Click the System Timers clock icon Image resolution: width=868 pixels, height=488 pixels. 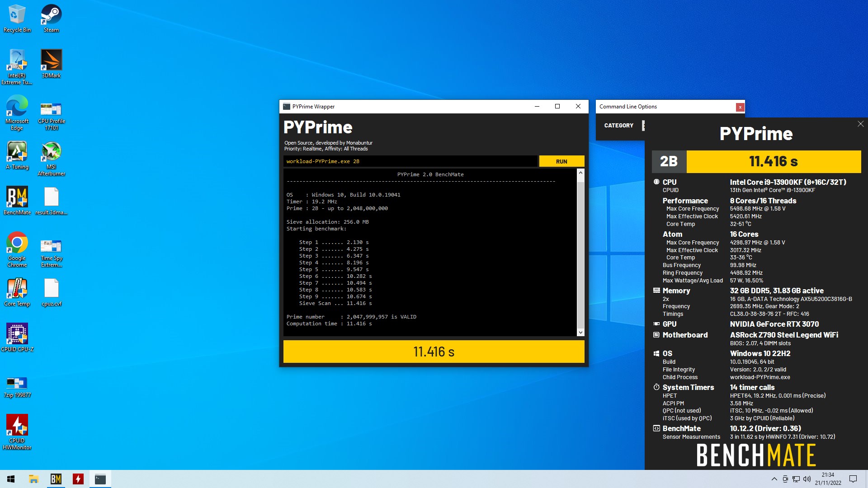pyautogui.click(x=656, y=387)
